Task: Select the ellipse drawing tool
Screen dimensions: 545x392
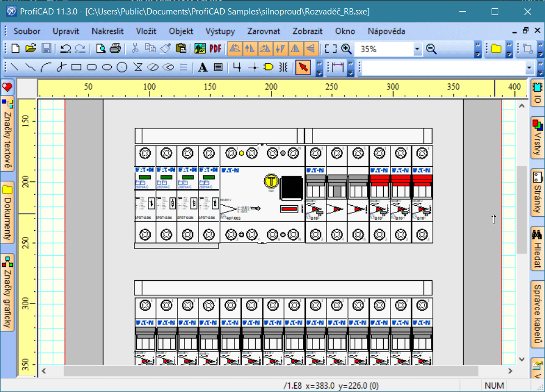Action: click(x=107, y=67)
